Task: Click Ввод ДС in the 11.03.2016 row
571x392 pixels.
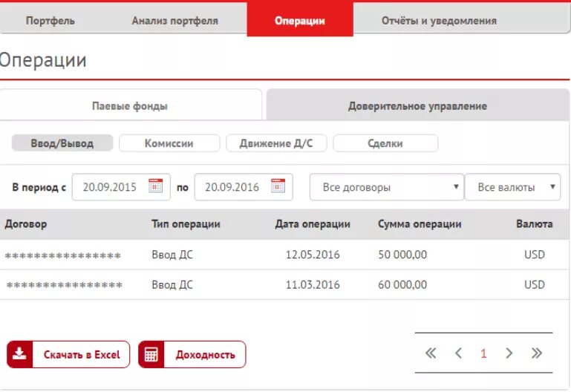Action: 172,284
